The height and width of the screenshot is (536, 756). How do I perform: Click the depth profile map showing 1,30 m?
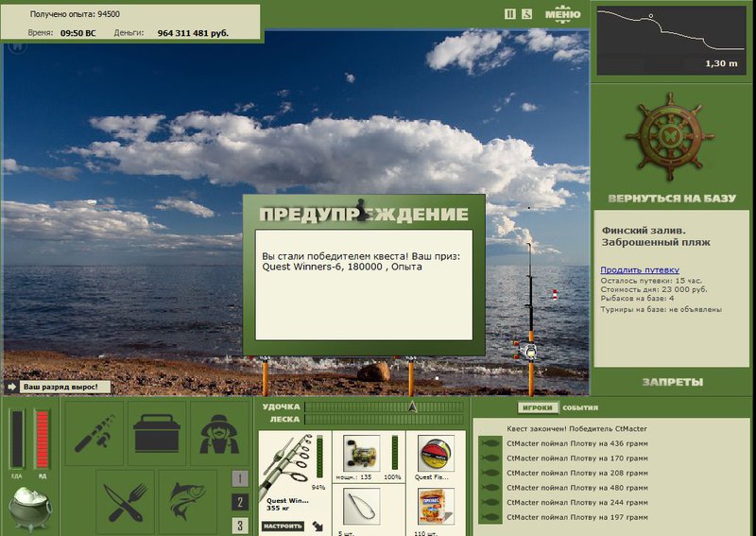[671, 41]
